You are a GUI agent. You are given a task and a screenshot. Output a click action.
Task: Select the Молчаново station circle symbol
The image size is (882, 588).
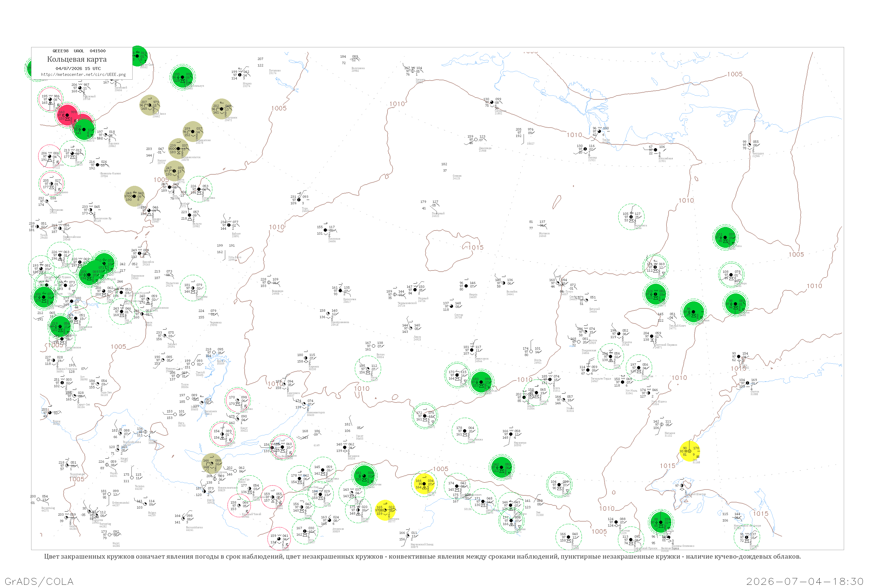pos(47,201)
